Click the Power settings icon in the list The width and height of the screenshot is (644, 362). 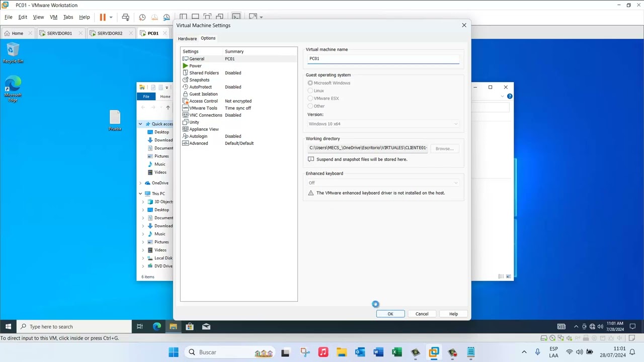point(185,66)
